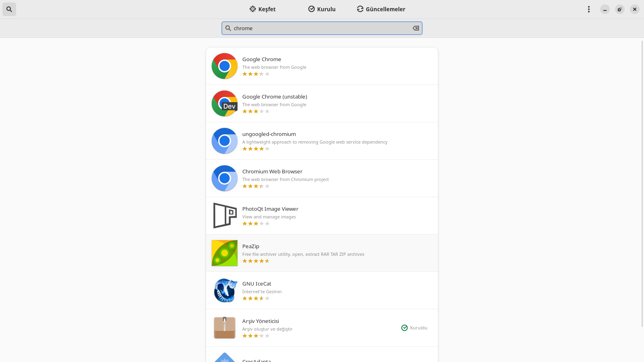Image resolution: width=644 pixels, height=362 pixels.
Task: Select the ungoogled-chromium icon
Action: 225,141
